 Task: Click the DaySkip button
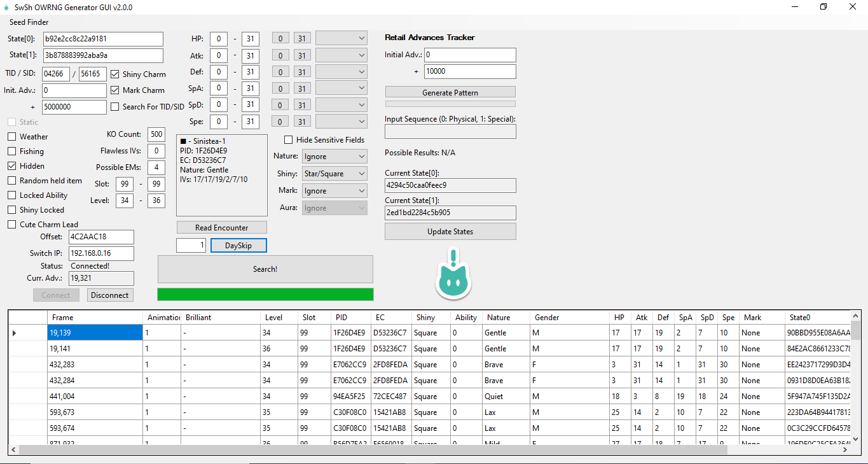coord(238,246)
